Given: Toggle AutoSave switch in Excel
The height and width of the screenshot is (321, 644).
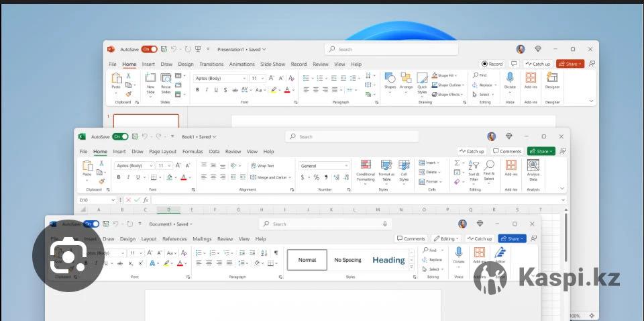Looking at the screenshot, I should pos(120,136).
